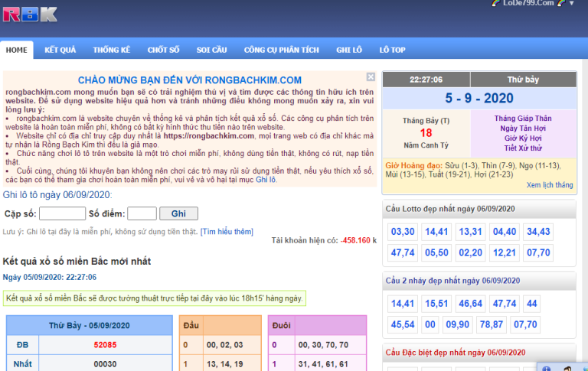Select pair 15,51 under Cầu 2 nháy

click(x=436, y=304)
